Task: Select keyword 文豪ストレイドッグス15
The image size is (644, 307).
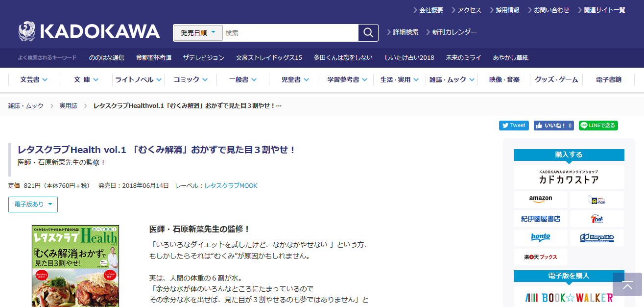Action: 269,58
